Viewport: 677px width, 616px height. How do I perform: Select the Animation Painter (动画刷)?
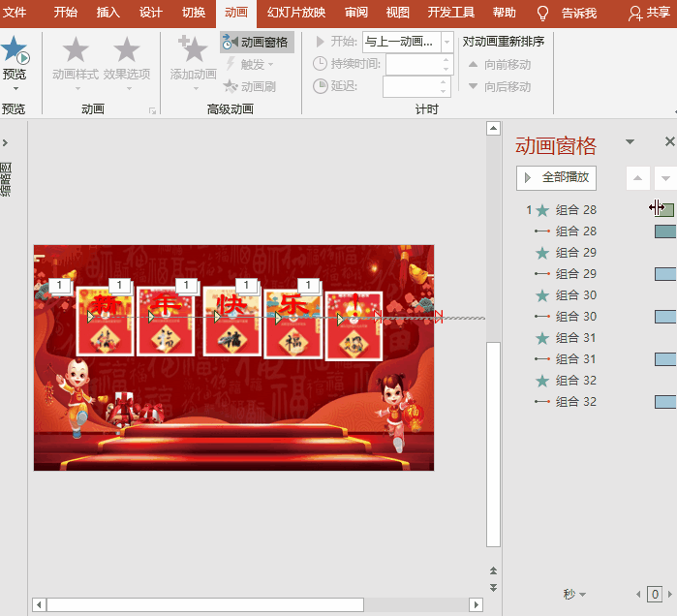(x=251, y=87)
